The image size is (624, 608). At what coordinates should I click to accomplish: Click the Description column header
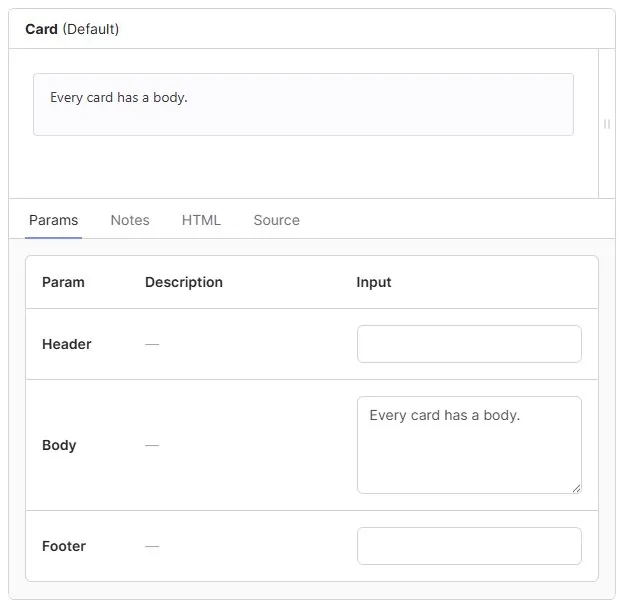tap(184, 282)
